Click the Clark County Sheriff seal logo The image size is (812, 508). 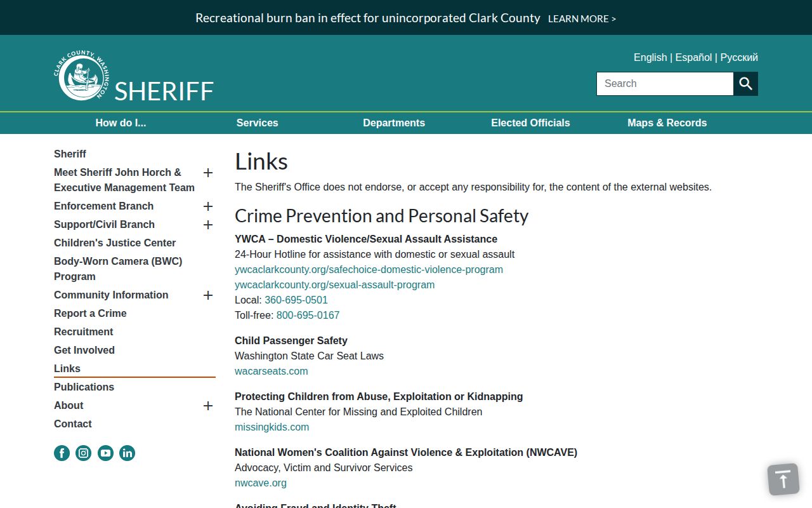pos(81,76)
